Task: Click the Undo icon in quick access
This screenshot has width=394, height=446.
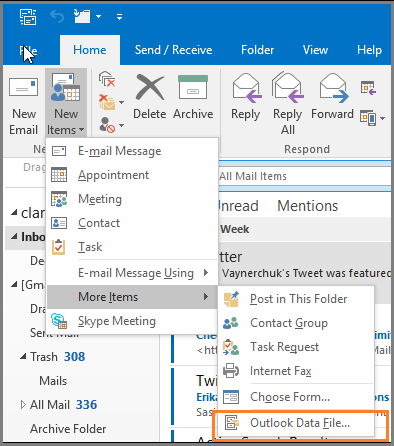Action: point(57,16)
